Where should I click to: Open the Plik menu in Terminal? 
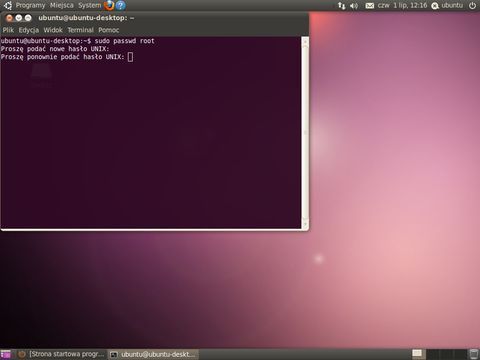point(8,30)
